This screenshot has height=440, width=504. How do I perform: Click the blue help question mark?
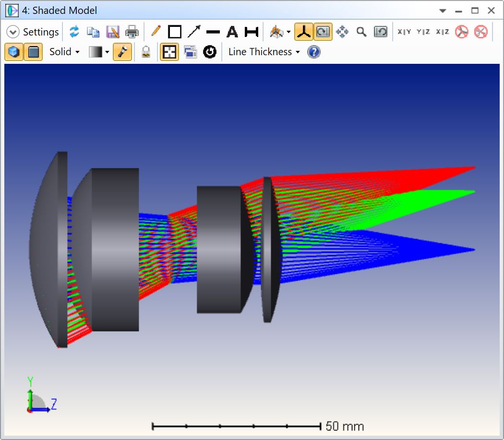coord(314,52)
